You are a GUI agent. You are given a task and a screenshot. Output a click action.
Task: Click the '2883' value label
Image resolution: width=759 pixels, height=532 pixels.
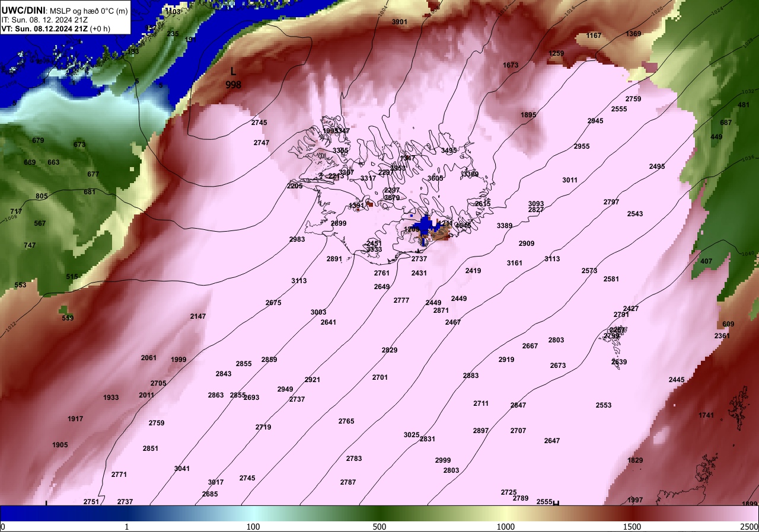pos(471,376)
